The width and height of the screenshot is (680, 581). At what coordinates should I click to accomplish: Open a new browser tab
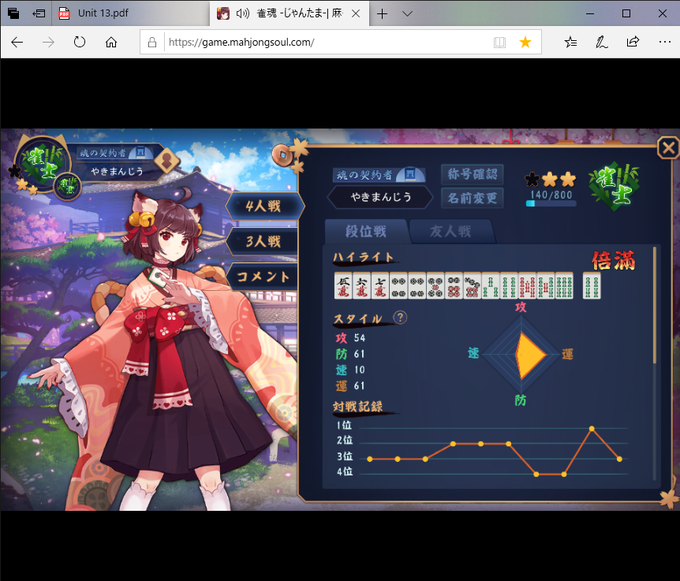(382, 14)
